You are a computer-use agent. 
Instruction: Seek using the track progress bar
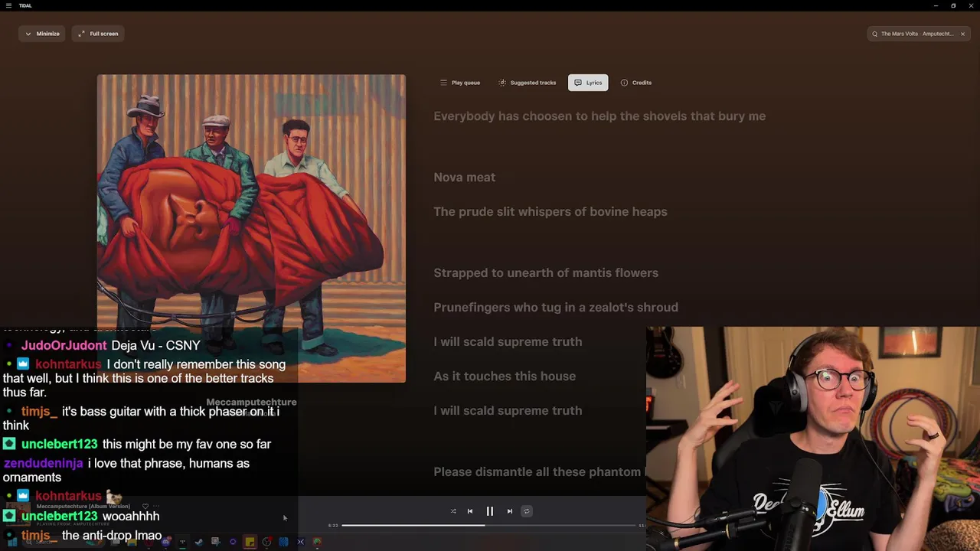pos(488,525)
